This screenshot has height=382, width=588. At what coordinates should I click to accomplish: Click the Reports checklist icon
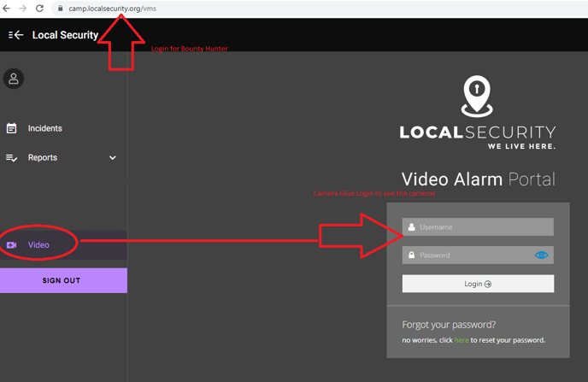[x=11, y=158]
